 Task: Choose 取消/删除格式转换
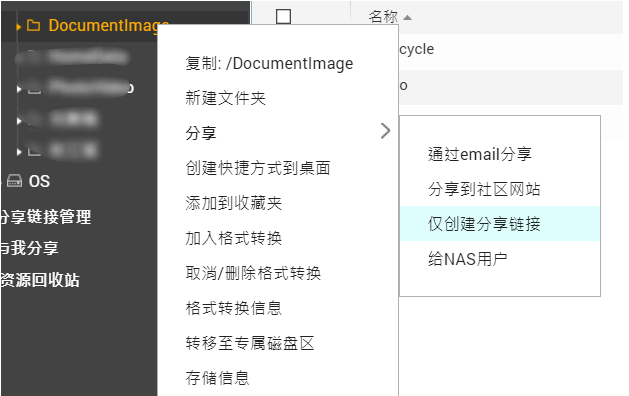tap(253, 273)
